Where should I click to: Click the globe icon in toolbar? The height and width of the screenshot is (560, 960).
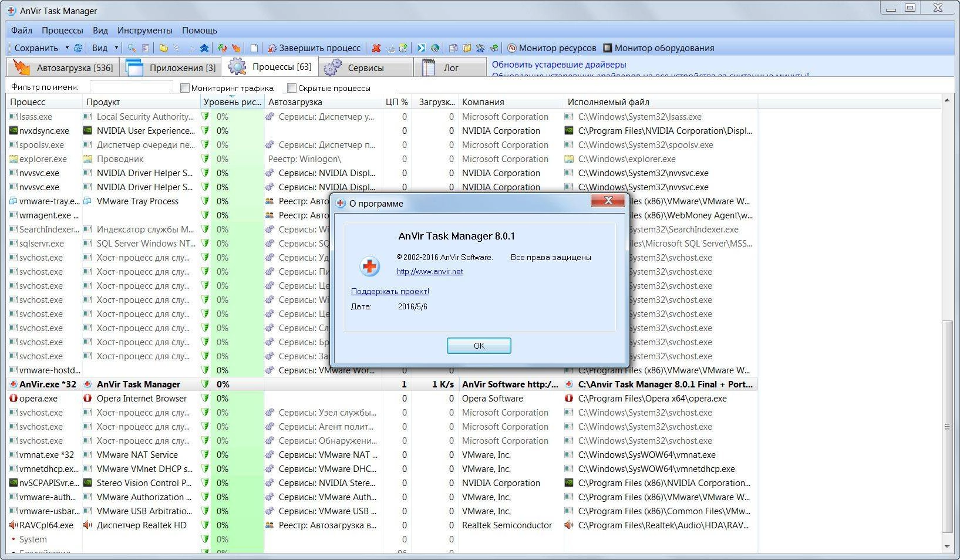point(435,48)
